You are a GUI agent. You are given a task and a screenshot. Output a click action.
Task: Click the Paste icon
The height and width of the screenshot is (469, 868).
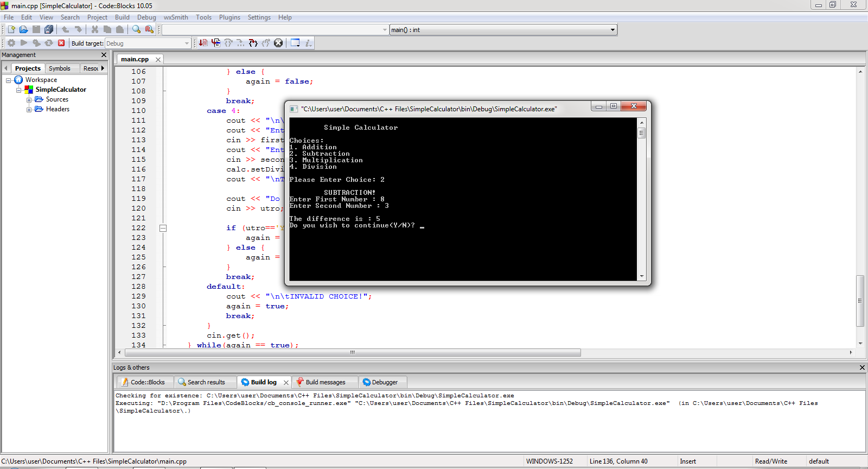(x=120, y=29)
